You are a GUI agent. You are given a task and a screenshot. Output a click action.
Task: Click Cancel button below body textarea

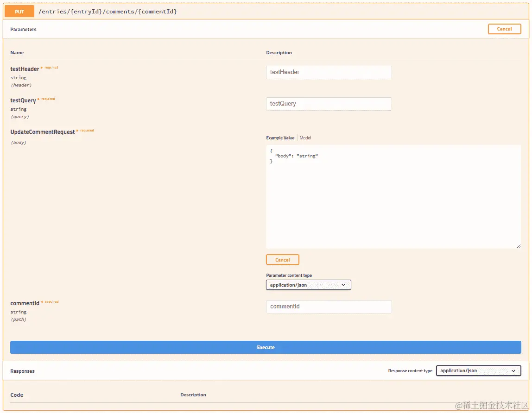(282, 260)
